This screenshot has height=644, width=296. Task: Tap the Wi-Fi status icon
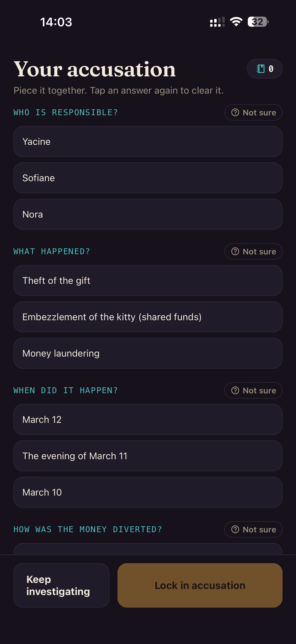click(236, 22)
